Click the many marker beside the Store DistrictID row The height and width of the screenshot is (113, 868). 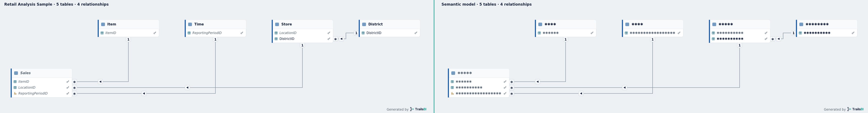click(335, 39)
